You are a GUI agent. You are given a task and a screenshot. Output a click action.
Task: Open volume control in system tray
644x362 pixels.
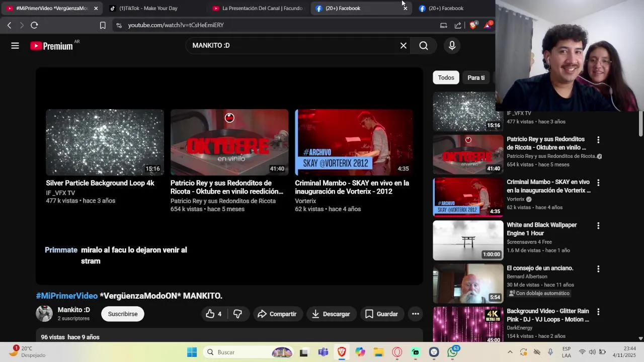click(x=592, y=352)
